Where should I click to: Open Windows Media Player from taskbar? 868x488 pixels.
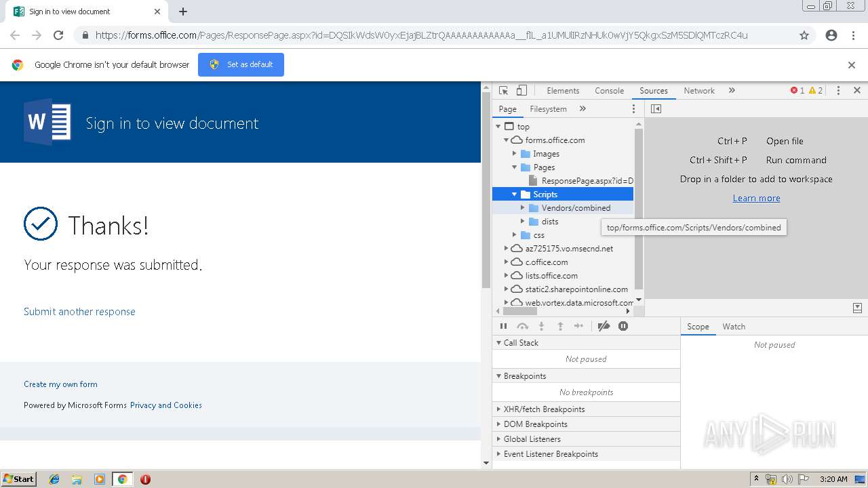[x=100, y=479]
